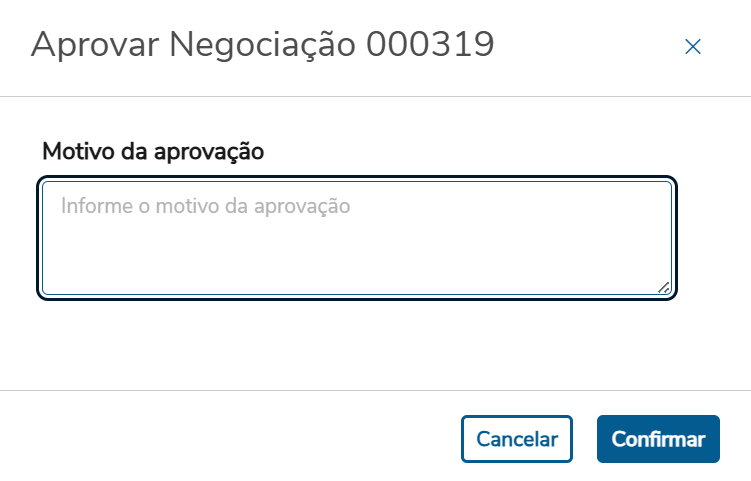
Task: Click the label above the text area
Action: coord(152,152)
